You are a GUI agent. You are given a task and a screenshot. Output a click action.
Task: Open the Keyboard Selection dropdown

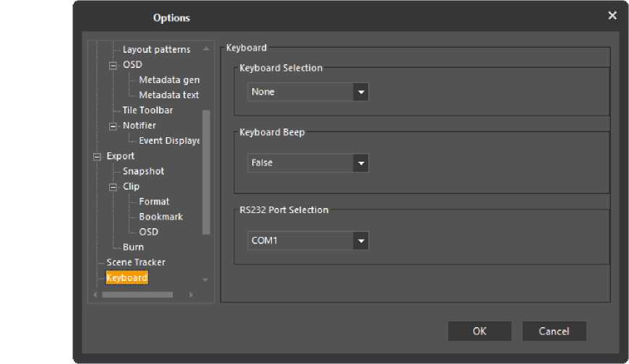pos(360,92)
